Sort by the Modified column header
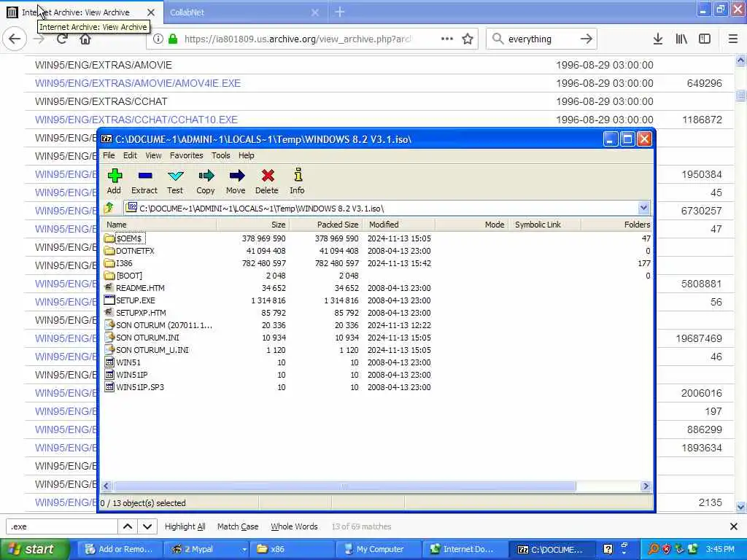This screenshot has width=747, height=560. (x=399, y=225)
